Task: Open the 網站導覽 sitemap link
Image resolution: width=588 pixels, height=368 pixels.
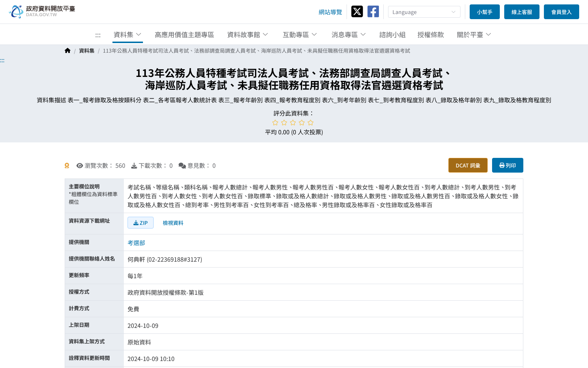Action: [330, 12]
